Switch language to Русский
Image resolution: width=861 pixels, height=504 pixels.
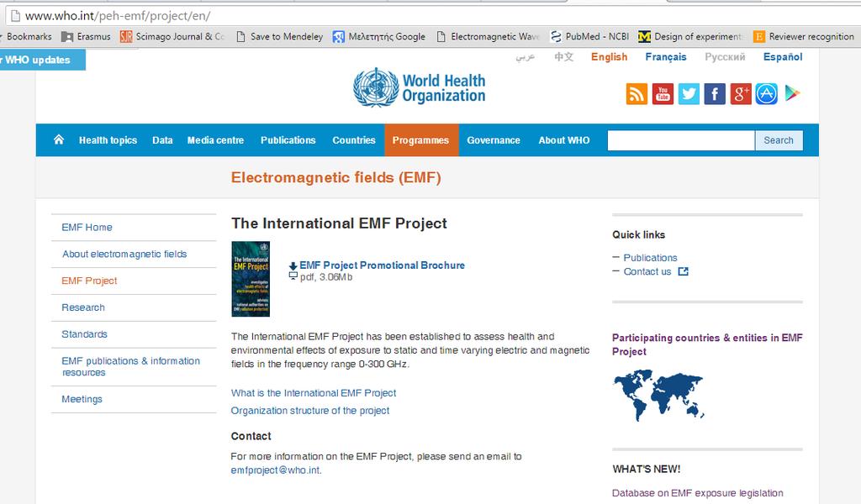click(x=725, y=57)
